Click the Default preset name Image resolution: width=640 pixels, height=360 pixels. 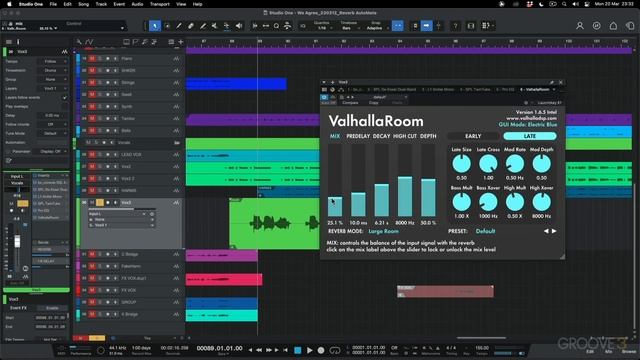click(485, 231)
